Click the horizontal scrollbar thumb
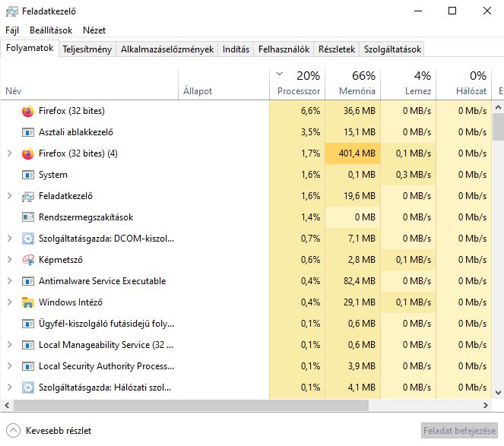 click(x=191, y=406)
